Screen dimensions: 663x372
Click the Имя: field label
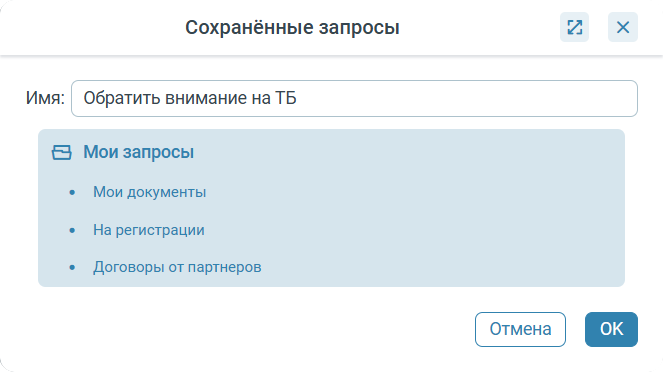coord(45,98)
